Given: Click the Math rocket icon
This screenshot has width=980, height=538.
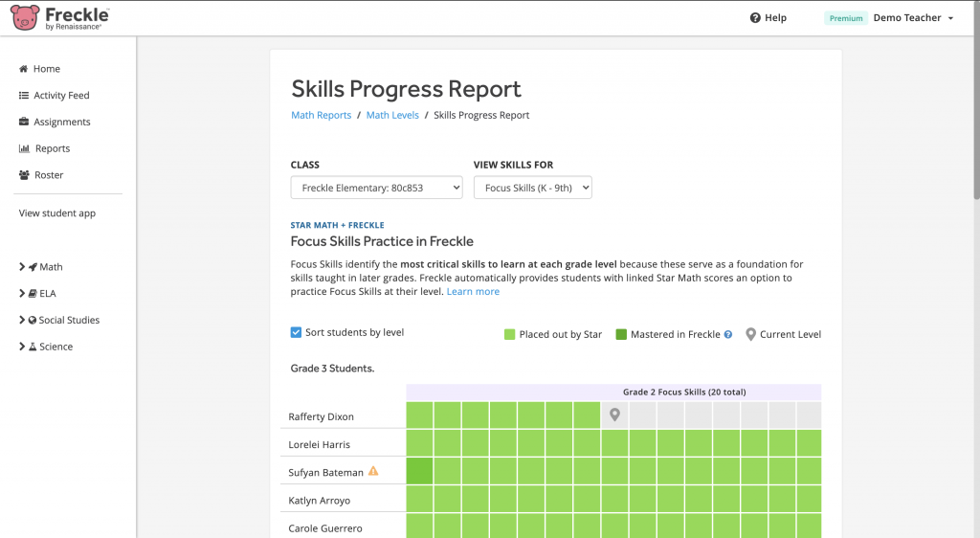Looking at the screenshot, I should tap(33, 267).
